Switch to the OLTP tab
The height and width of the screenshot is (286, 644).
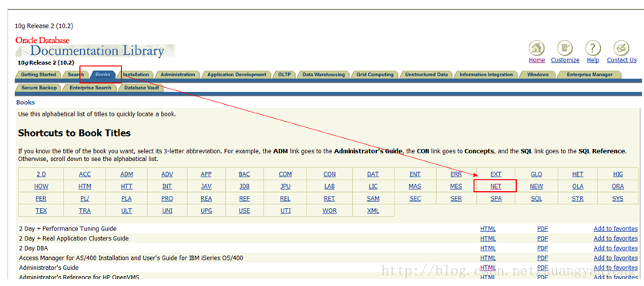pyautogui.click(x=284, y=75)
